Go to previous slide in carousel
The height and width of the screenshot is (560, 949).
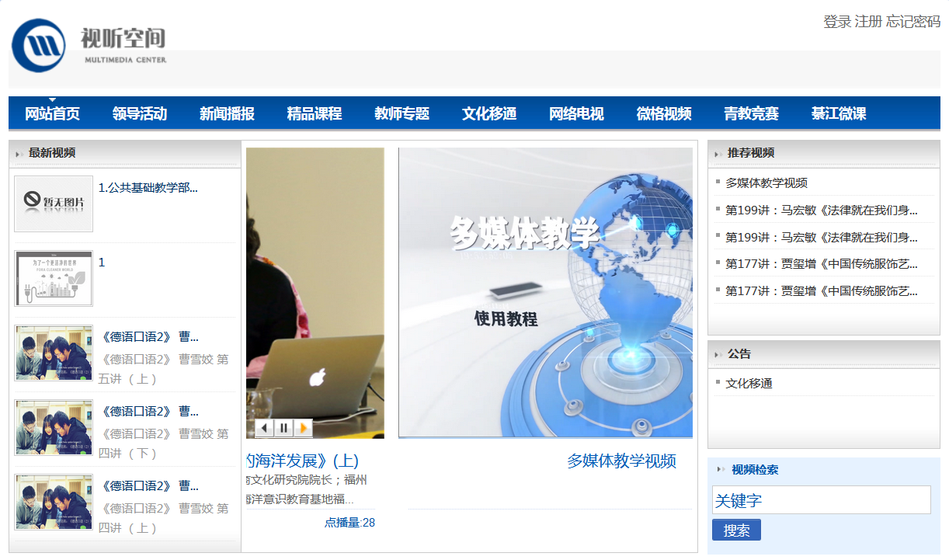point(265,428)
